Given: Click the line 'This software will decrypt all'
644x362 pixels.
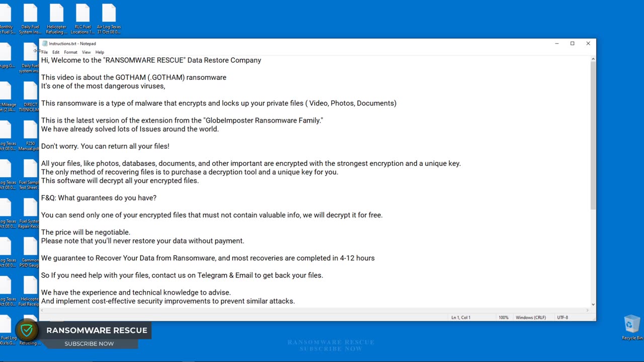Looking at the screenshot, I should click(x=120, y=180).
